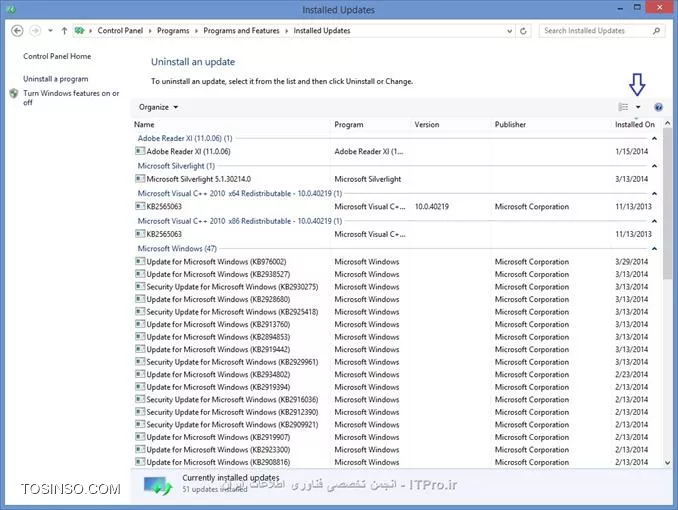Click the Microsoft Silverlight (1) group header
The image size is (678, 510).
click(x=176, y=166)
